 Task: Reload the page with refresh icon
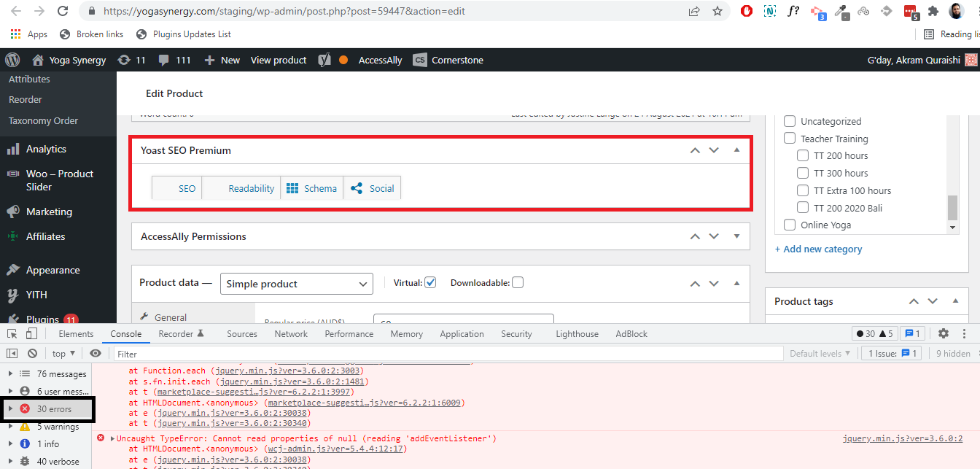click(63, 11)
